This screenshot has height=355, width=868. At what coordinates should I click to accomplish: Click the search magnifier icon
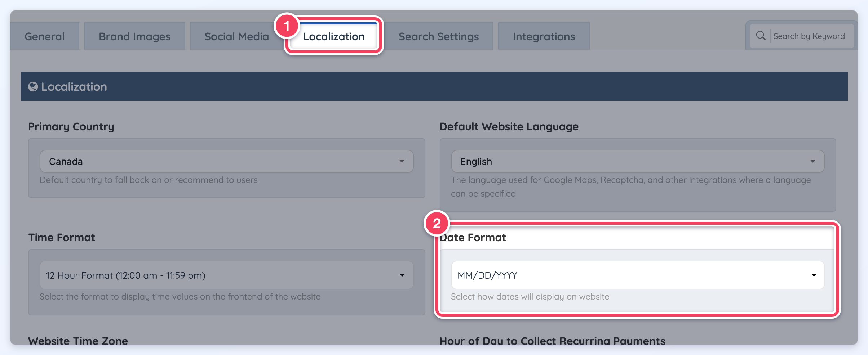coord(761,36)
